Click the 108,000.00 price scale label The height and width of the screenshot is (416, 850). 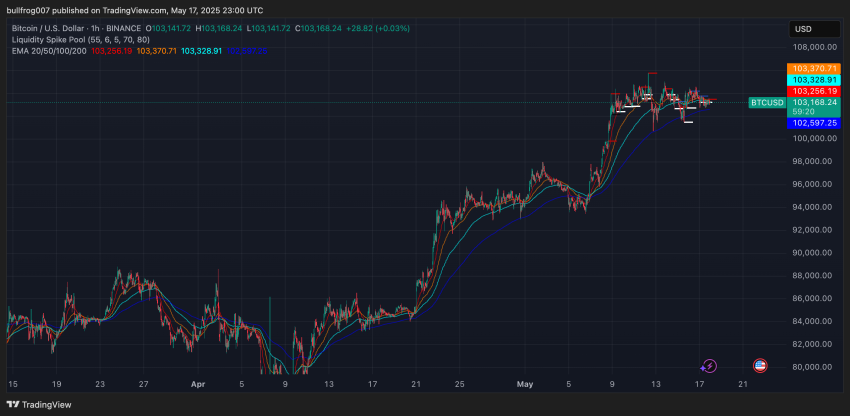coord(815,46)
